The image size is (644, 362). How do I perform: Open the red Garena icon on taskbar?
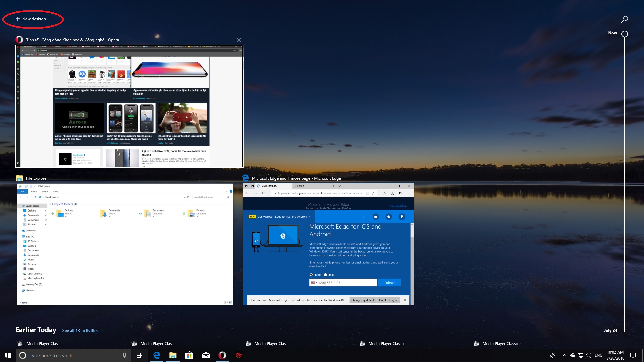click(238, 355)
